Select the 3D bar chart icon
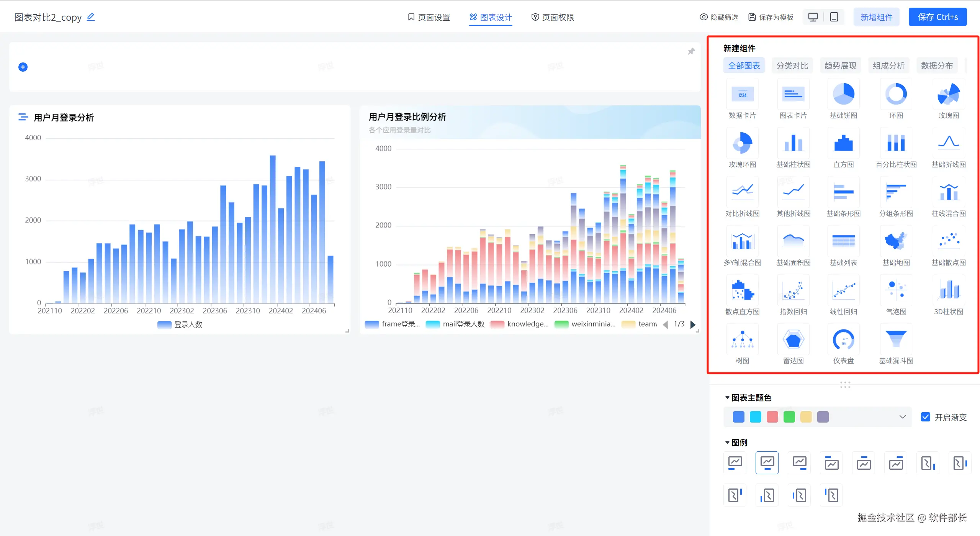 pyautogui.click(x=948, y=290)
